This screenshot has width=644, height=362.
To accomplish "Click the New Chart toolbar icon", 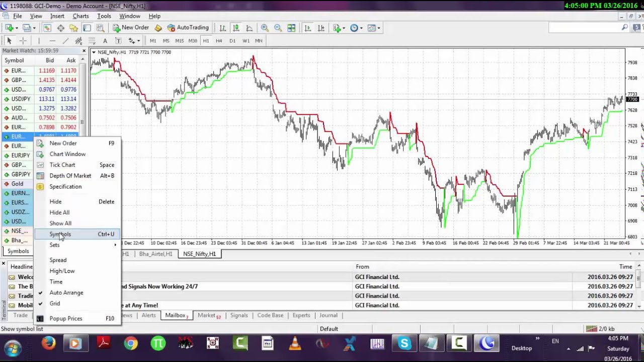I will 11,28.
